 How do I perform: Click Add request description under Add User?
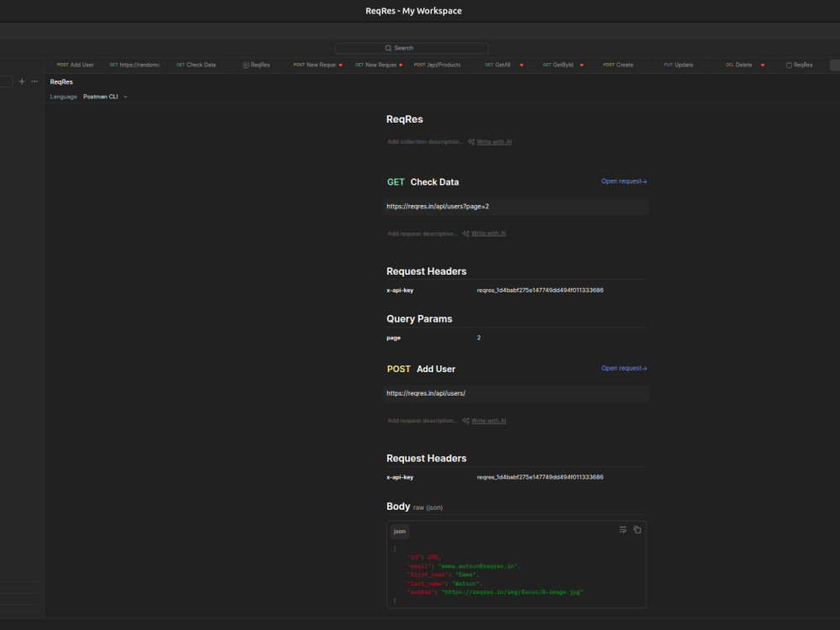423,421
